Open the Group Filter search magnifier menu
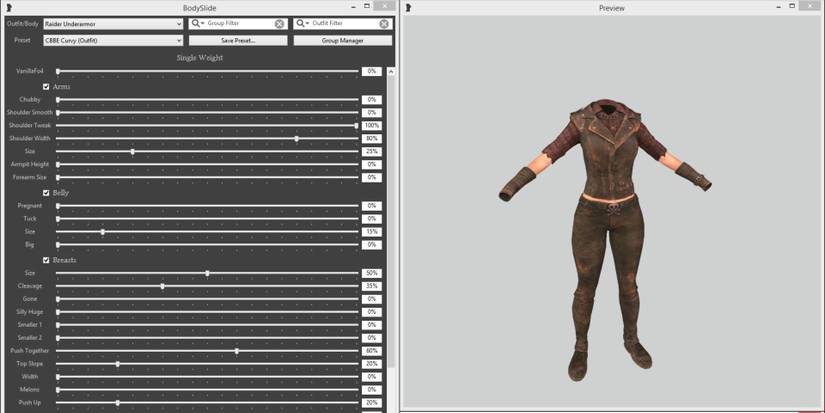This screenshot has height=413, width=825. (x=198, y=24)
